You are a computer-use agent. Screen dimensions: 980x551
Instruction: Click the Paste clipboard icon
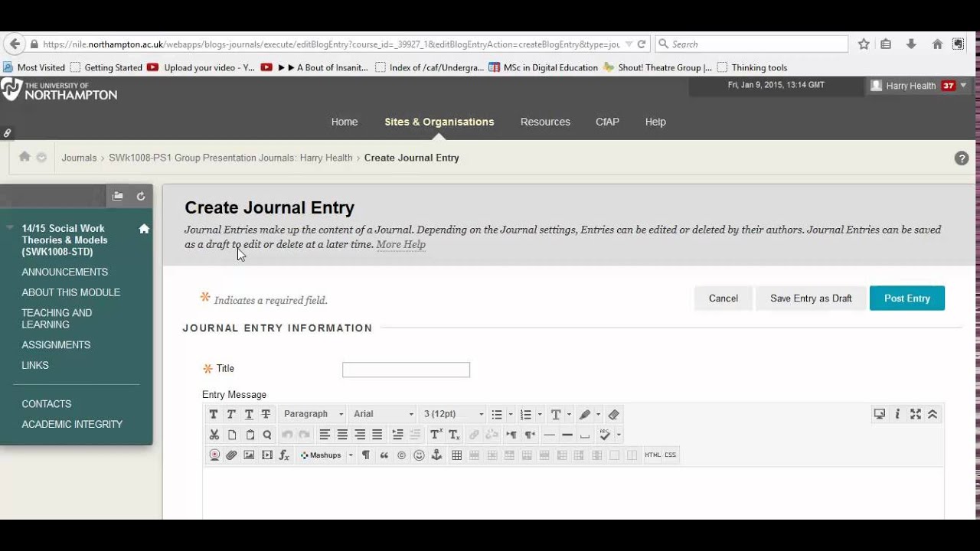[250, 435]
